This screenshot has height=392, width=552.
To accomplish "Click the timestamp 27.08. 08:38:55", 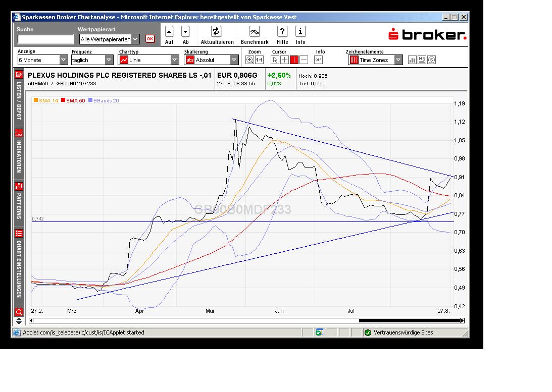I will point(235,84).
